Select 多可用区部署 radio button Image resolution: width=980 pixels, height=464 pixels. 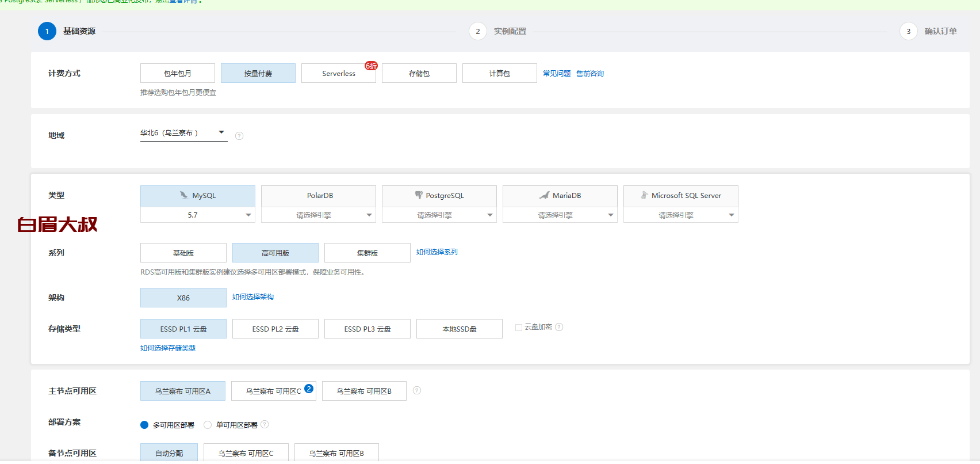144,425
